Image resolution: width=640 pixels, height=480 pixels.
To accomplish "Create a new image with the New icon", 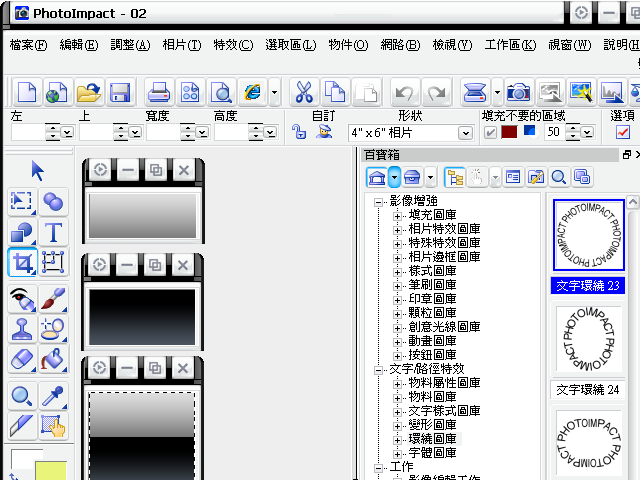I will (x=27, y=92).
